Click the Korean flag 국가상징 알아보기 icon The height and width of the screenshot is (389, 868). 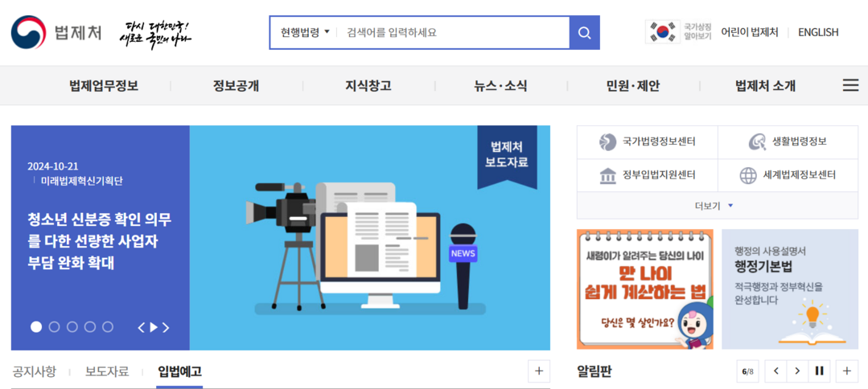pos(663,32)
